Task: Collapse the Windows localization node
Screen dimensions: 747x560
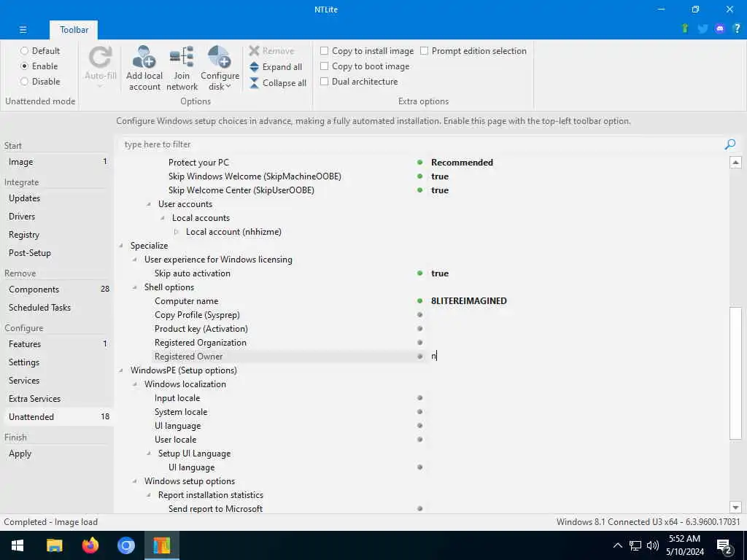Action: [x=135, y=384]
